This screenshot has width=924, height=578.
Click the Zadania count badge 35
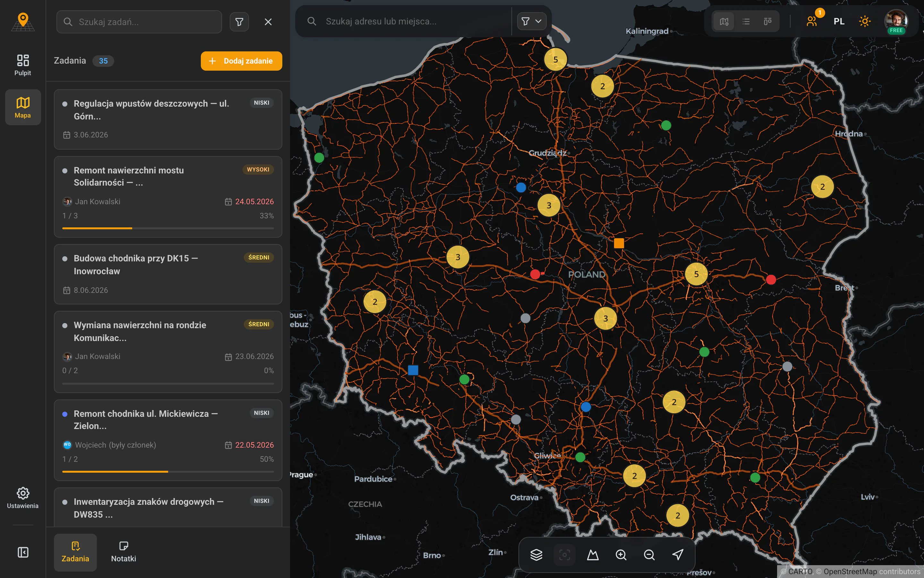(x=103, y=61)
